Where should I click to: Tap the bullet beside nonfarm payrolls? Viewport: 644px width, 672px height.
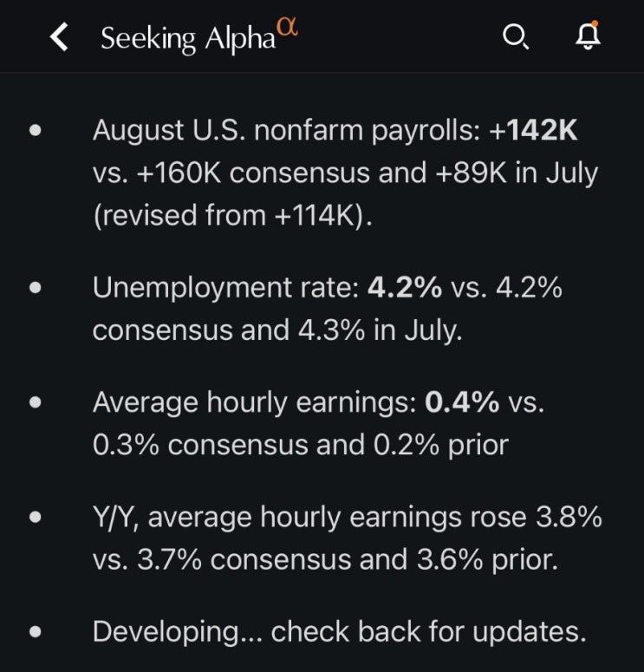[36, 131]
